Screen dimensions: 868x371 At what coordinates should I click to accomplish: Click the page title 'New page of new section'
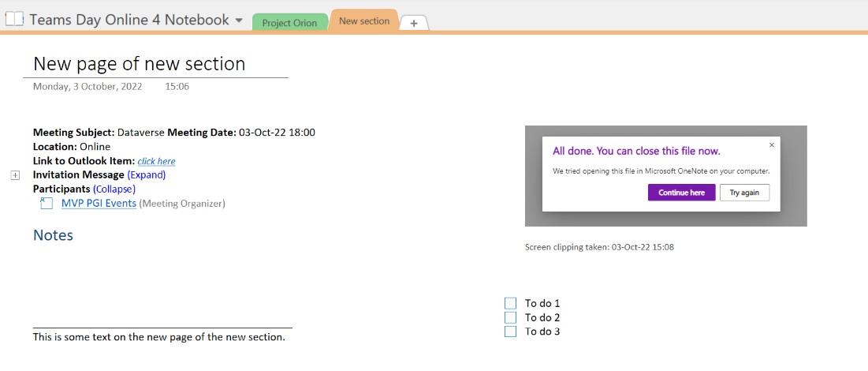click(x=140, y=64)
